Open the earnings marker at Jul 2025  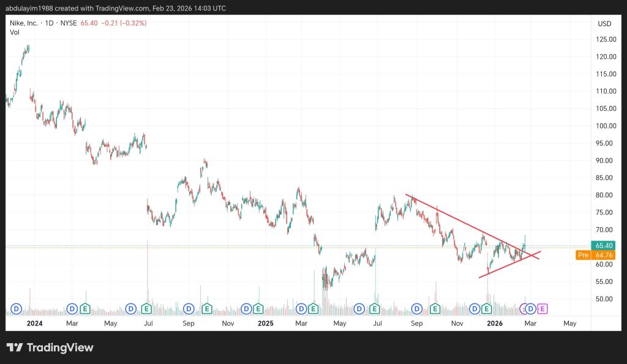(x=374, y=309)
